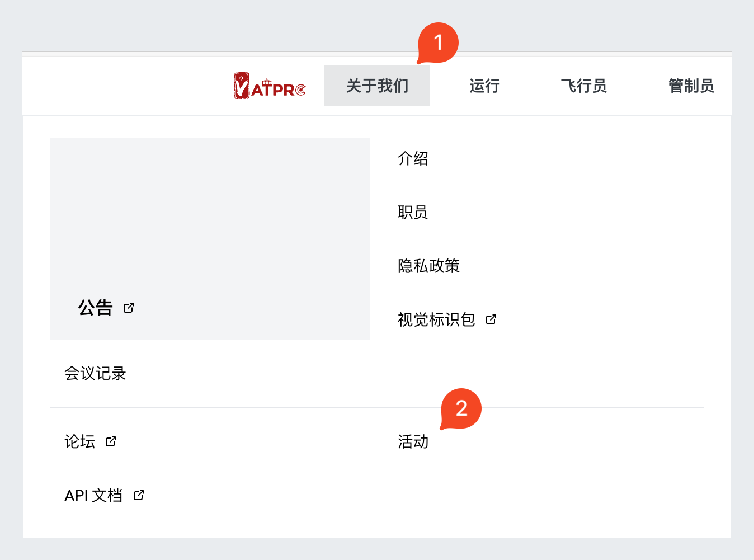754x560 pixels.
Task: Click the orange step 1 marker badge
Action: click(438, 43)
